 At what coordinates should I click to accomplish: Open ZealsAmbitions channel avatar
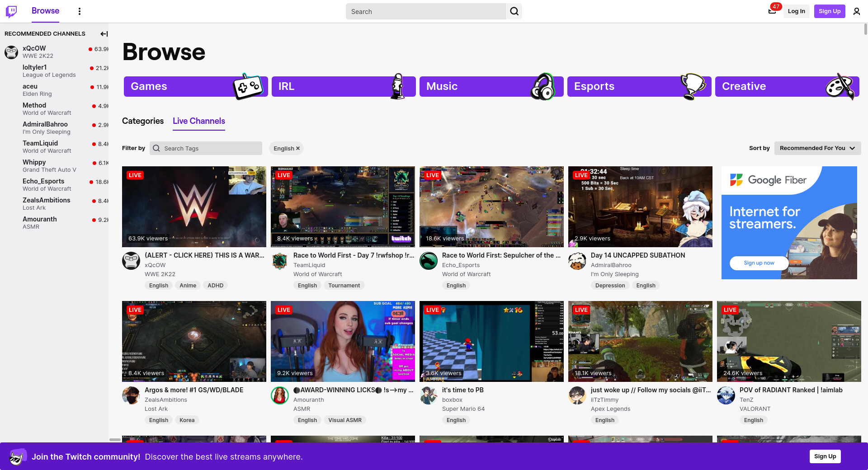131,395
